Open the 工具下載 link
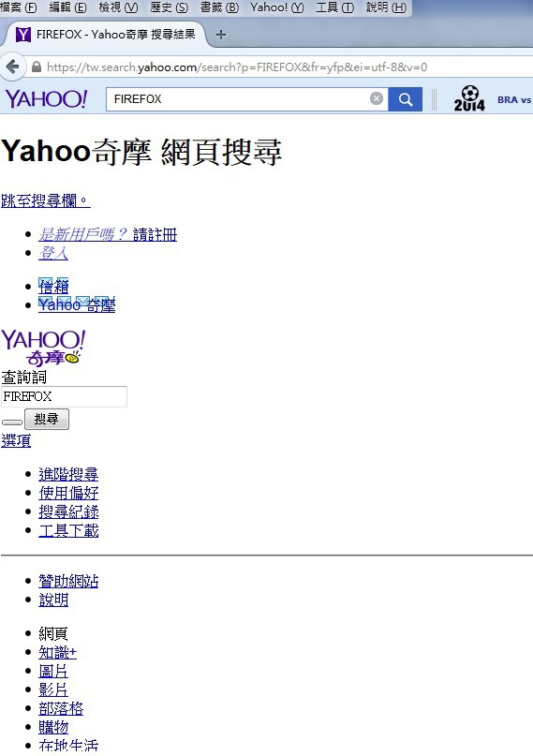Screen dimensions: 533x756 click(x=68, y=531)
